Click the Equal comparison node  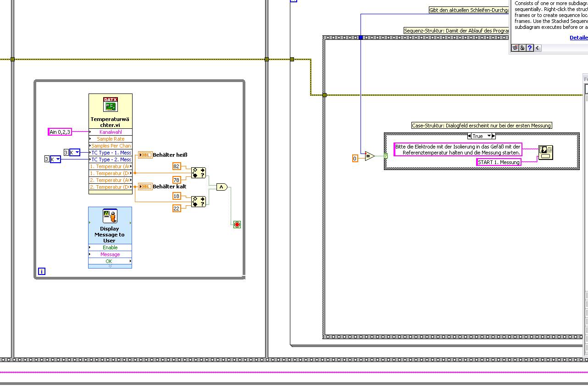click(x=370, y=156)
